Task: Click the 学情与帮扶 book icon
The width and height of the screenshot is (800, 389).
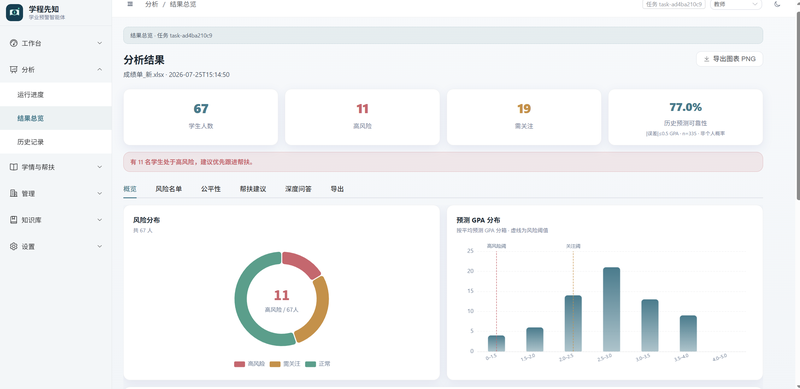Action: click(14, 167)
